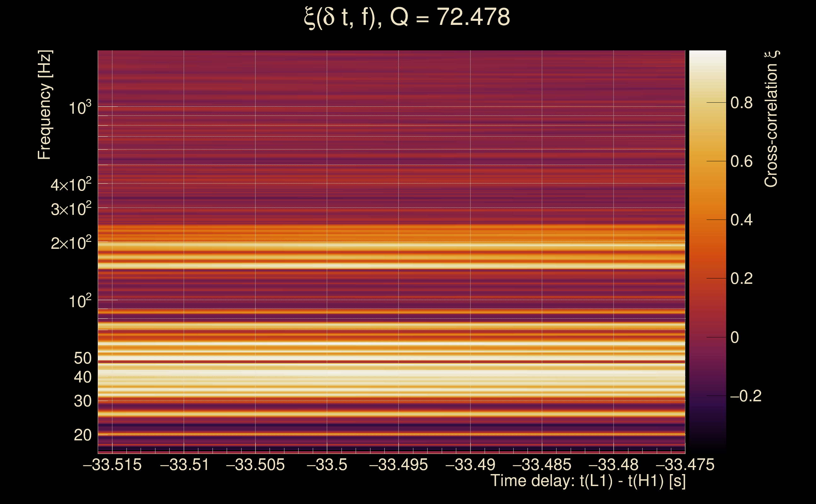
Task: Click the 10³ frequency tick label
Action: point(80,108)
